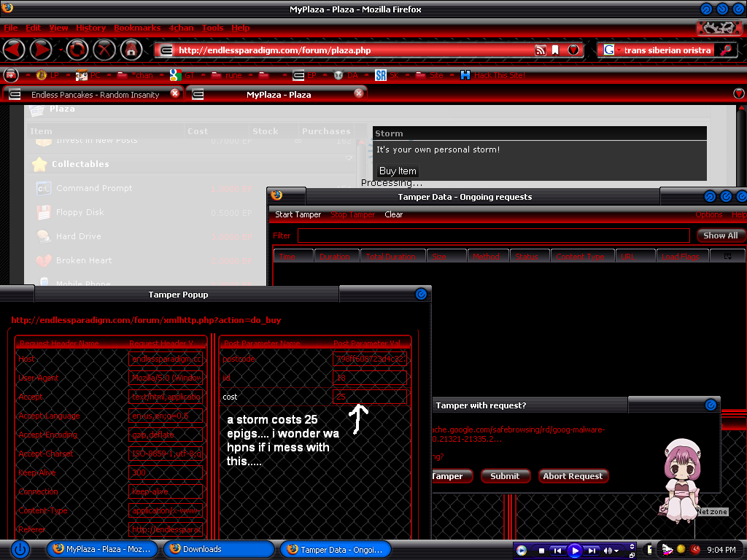Click Clear in Tamper Data

(x=393, y=215)
